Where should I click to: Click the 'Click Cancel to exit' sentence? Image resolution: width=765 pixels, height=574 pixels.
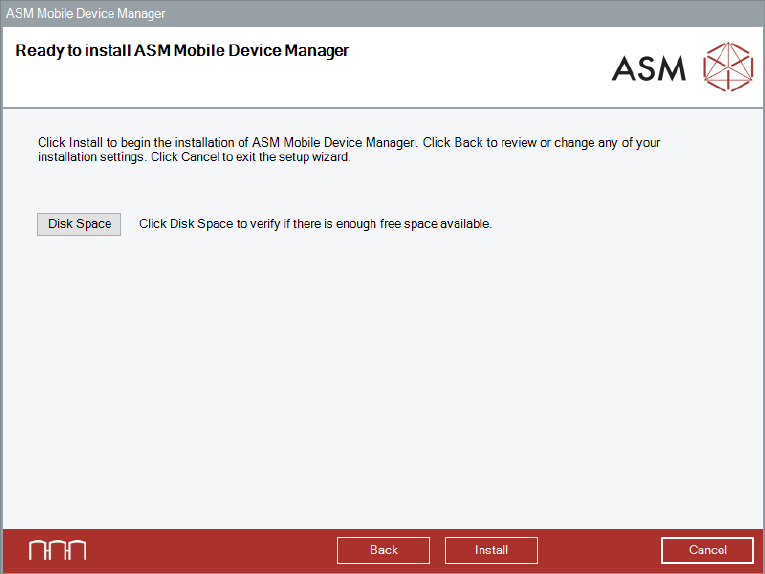[x=250, y=158]
